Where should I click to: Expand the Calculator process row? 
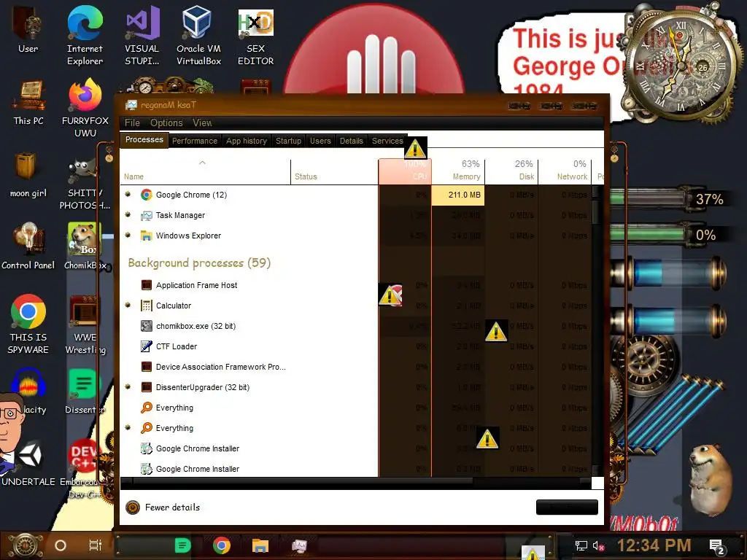coord(128,306)
